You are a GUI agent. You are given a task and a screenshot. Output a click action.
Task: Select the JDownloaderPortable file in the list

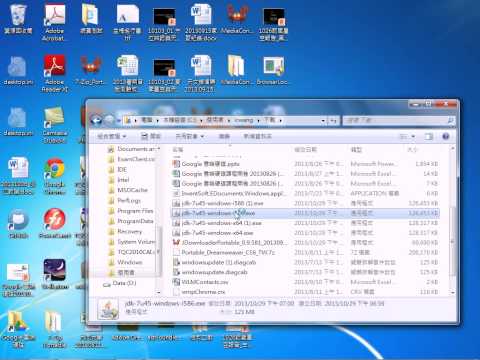305,242
